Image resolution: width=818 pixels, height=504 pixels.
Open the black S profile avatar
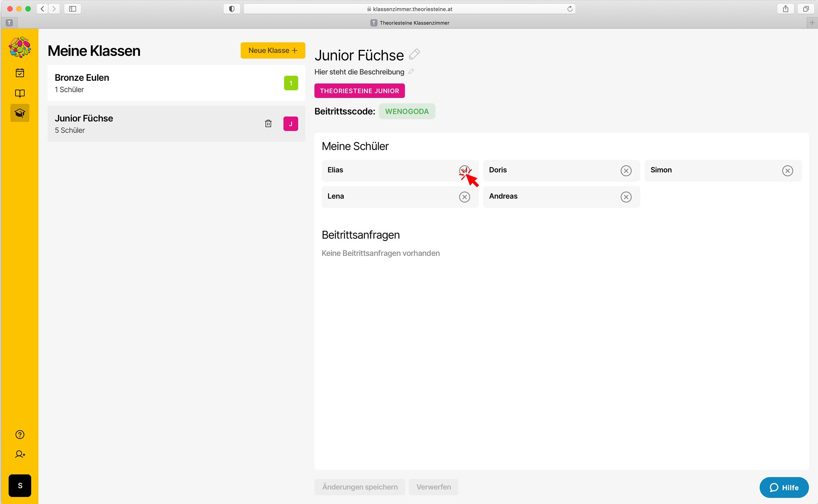[x=20, y=485]
